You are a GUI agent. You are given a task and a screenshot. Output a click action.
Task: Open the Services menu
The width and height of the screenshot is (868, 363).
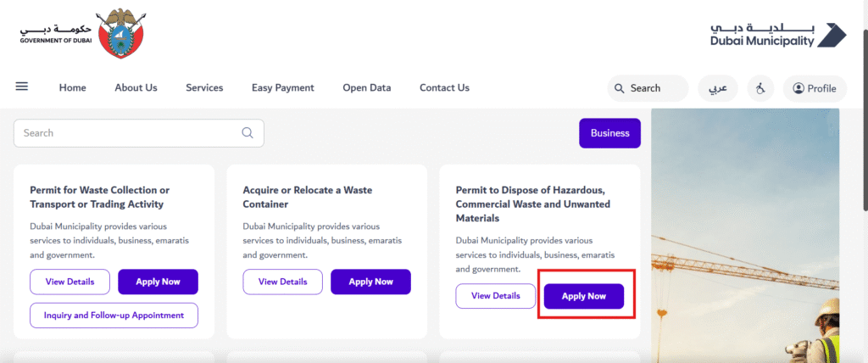pyautogui.click(x=204, y=87)
